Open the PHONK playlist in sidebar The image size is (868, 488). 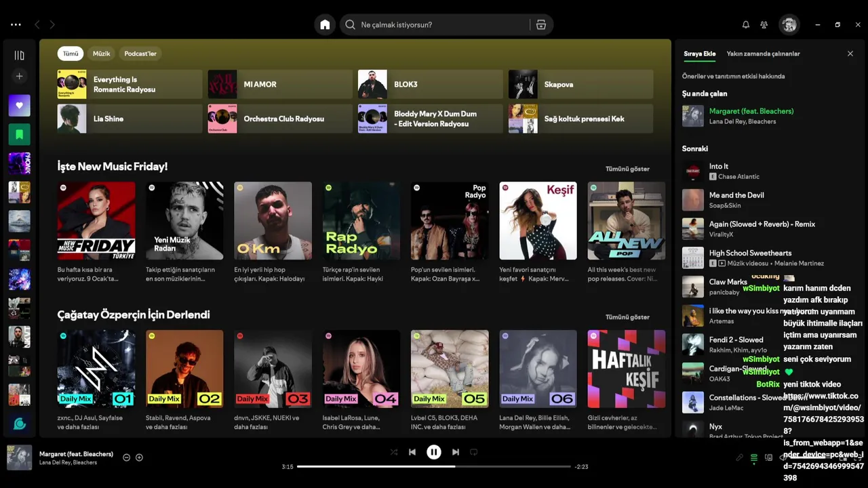coord(19,163)
